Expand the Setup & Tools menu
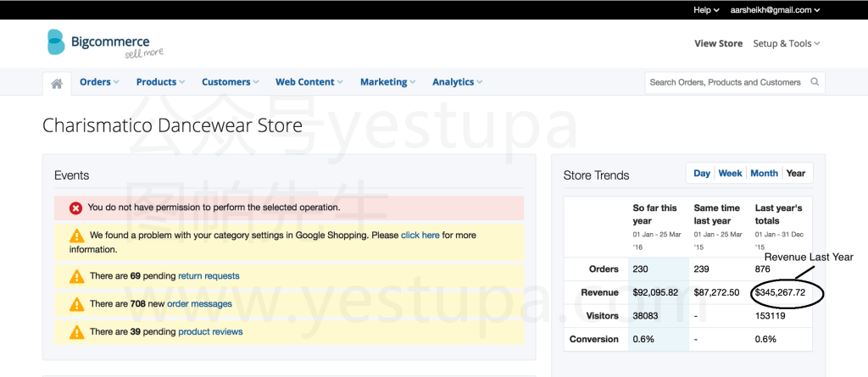Image resolution: width=868 pixels, height=377 pixels. pyautogui.click(x=786, y=43)
